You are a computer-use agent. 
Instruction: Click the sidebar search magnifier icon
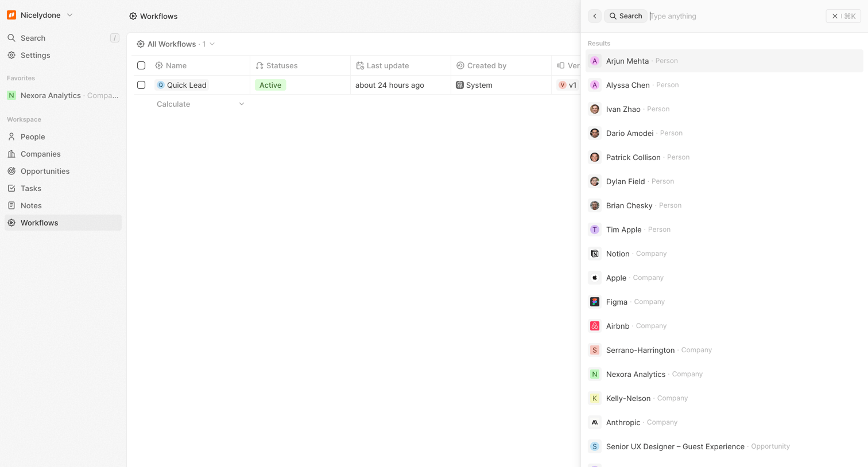[11, 38]
